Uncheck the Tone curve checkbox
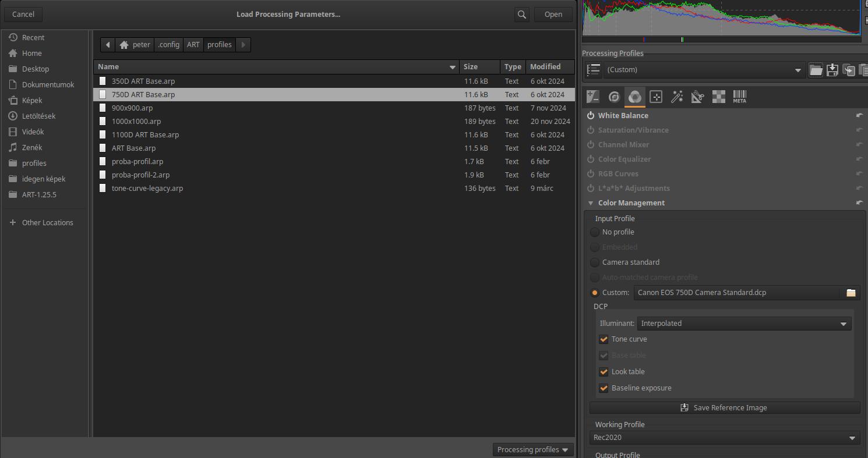 point(604,339)
